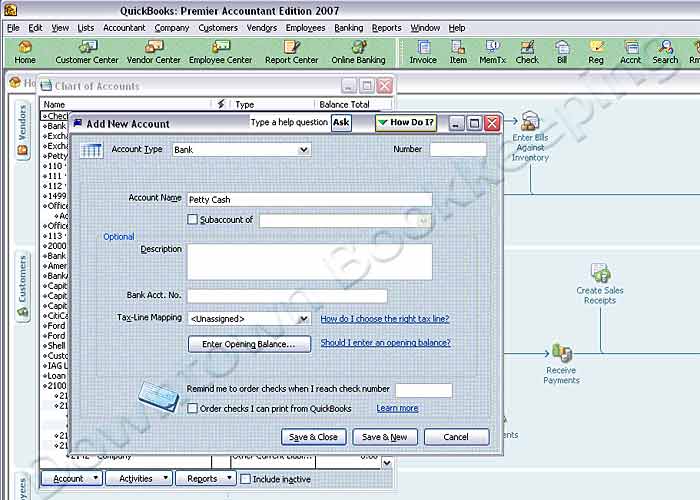Open 'Should I enter an opening balance?' link
Screen dimensions: 700x500
click(385, 343)
